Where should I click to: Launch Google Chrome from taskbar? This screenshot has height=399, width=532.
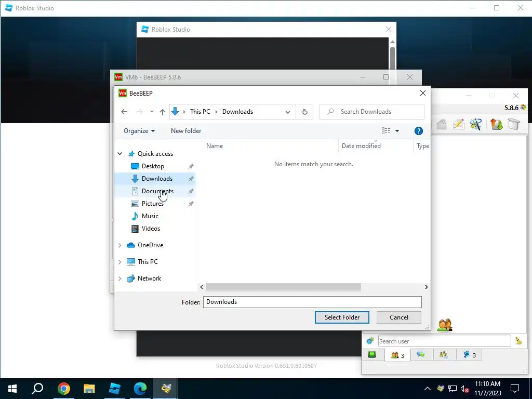64,389
